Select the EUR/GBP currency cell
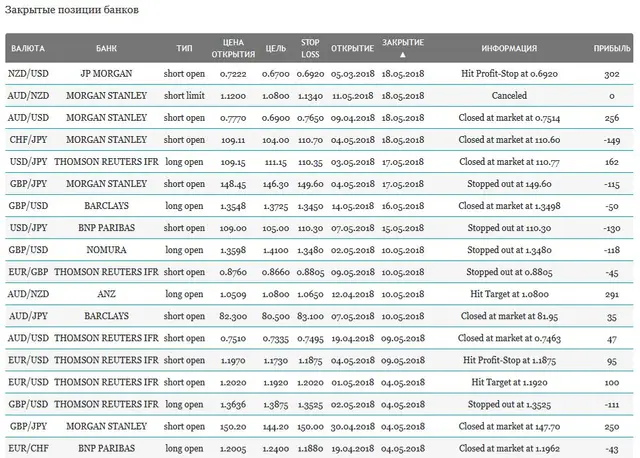This screenshot has height=458, width=640. pos(28,272)
